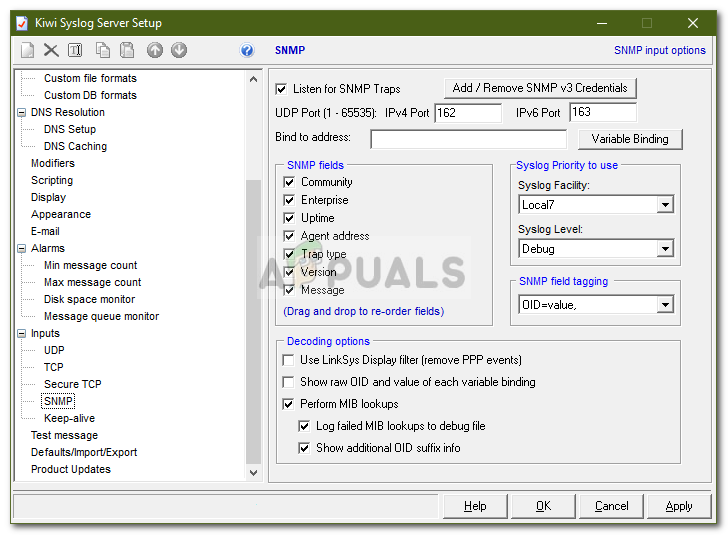Click the Help button
The image size is (728, 535).
point(475,506)
